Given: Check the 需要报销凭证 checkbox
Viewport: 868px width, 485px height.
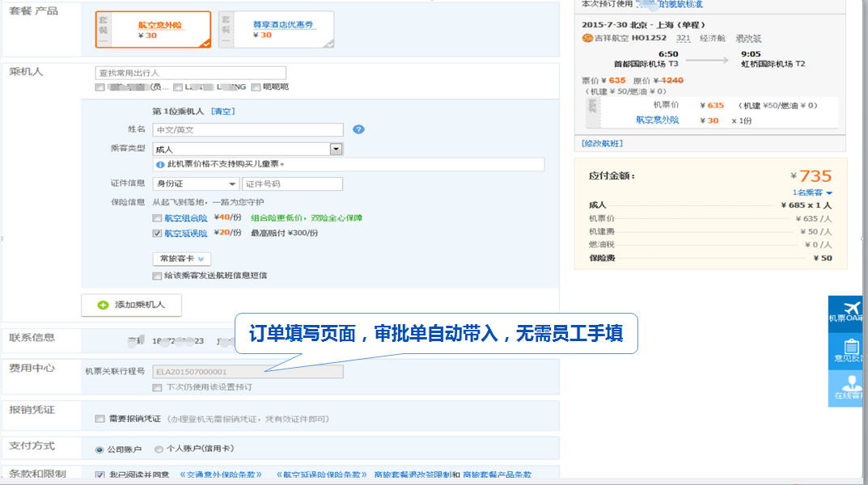Looking at the screenshot, I should coord(100,419).
